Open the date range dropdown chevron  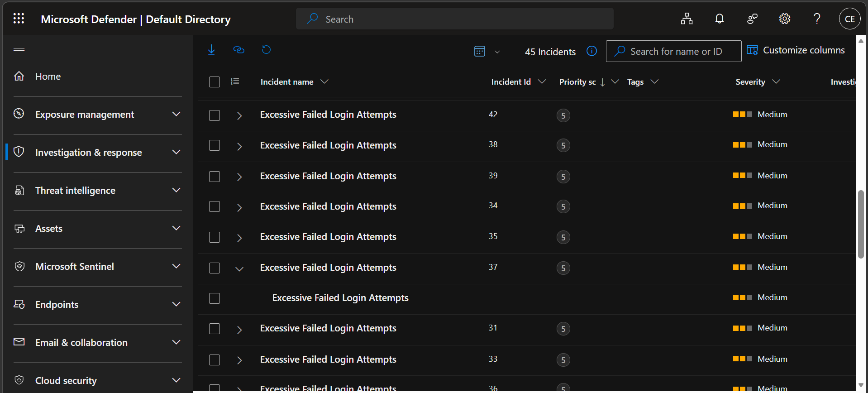coord(497,52)
